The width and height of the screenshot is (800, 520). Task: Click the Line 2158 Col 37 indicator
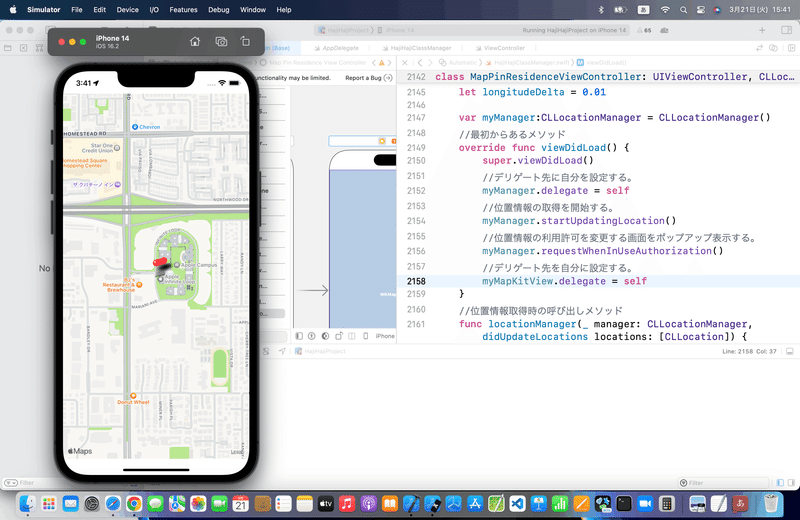click(749, 352)
